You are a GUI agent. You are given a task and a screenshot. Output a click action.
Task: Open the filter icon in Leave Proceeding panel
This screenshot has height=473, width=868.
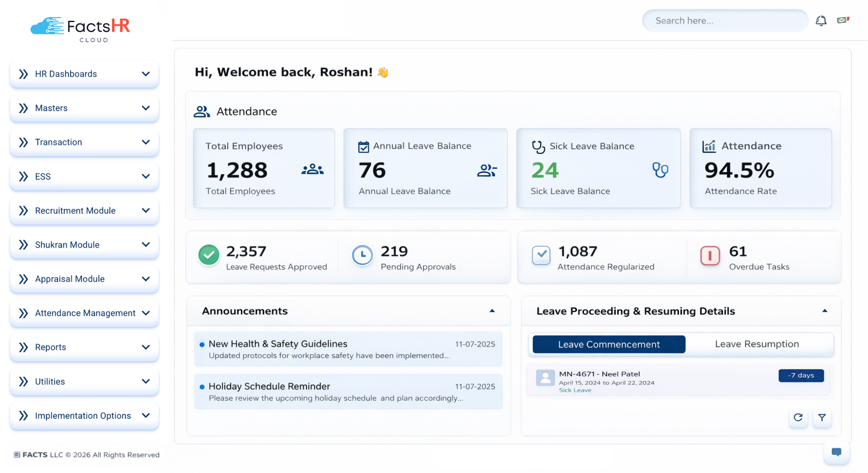822,418
